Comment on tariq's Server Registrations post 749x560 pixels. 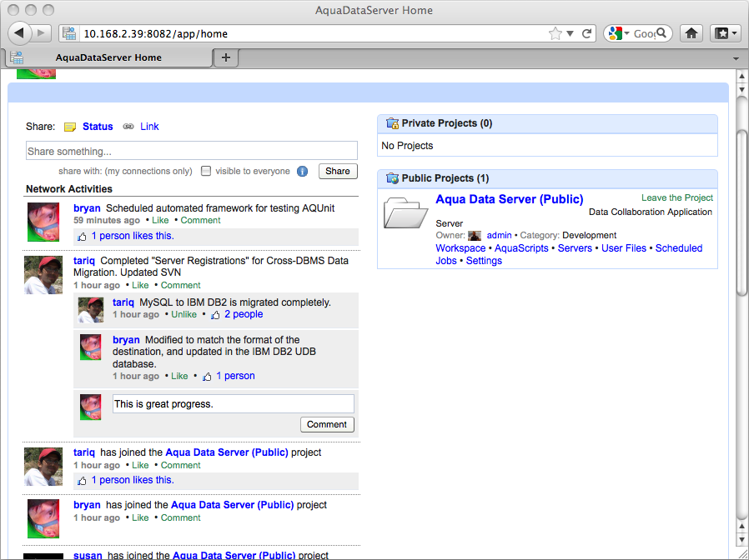[180, 285]
